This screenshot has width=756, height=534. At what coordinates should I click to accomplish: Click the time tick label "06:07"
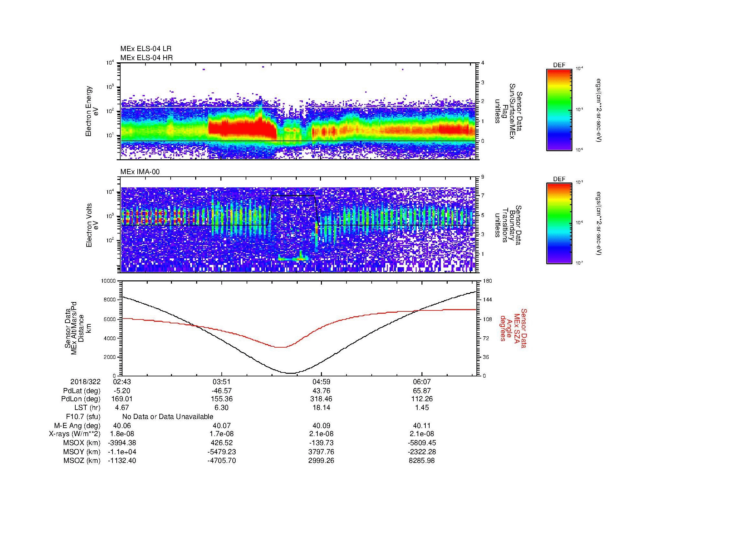click(422, 382)
